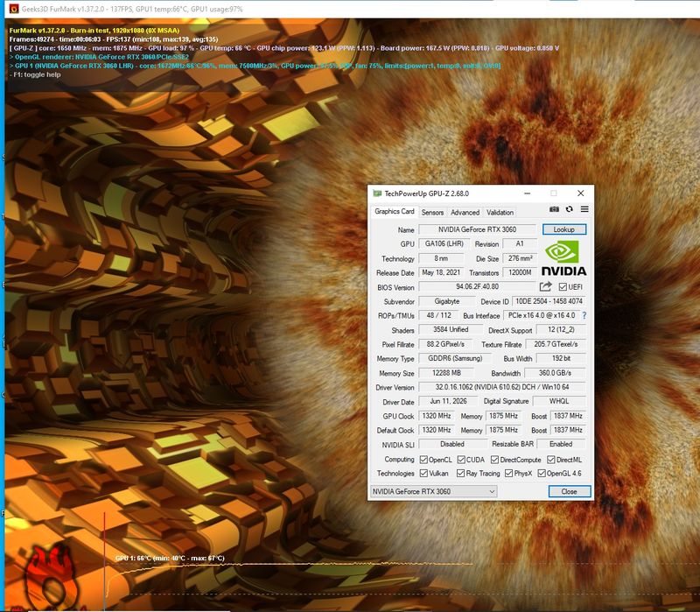This screenshot has width=700, height=612.
Task: Click the Die Size 276 mm² value
Action: pos(520,258)
